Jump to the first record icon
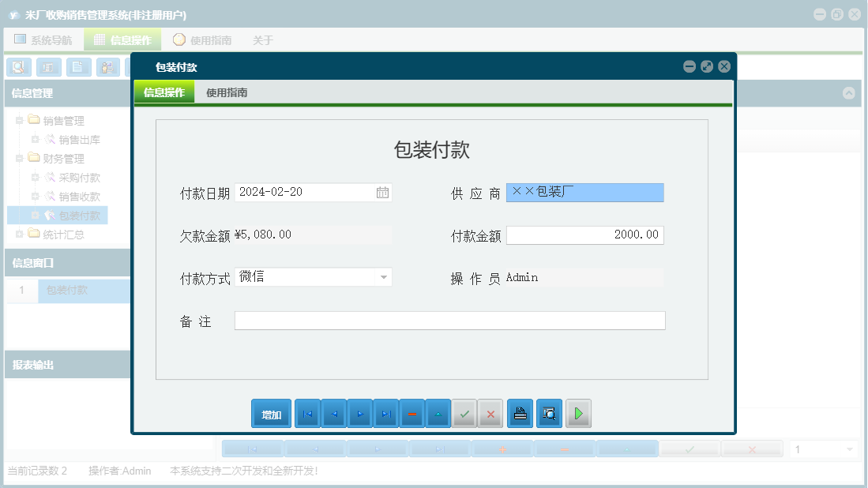The image size is (868, 488). [x=307, y=413]
